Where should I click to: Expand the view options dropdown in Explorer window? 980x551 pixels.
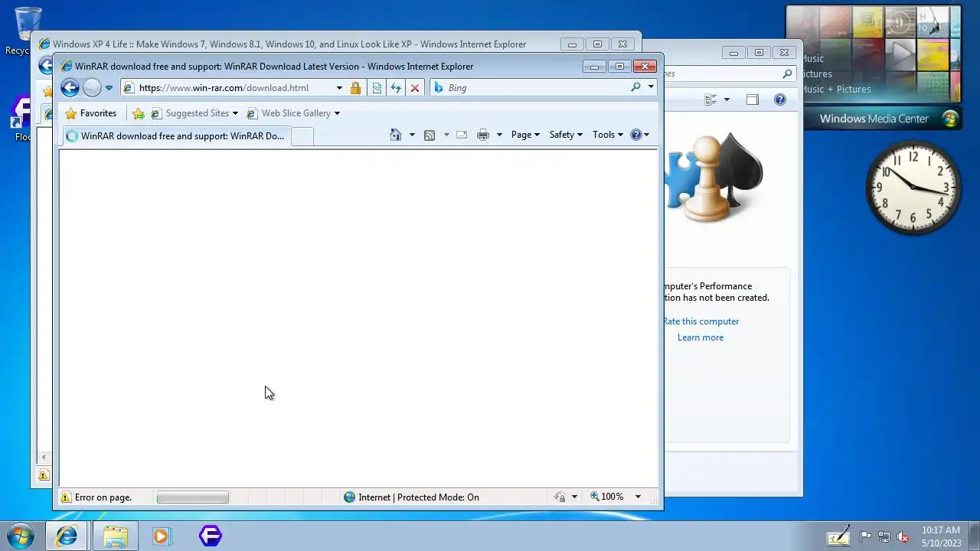click(727, 99)
